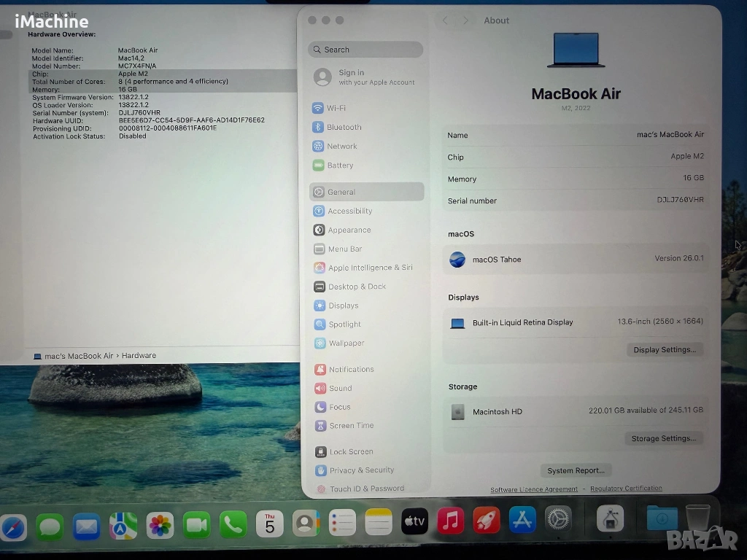Open Apple Intelligence & Siri settings
Viewport: 747px width, 560px height.
click(370, 268)
